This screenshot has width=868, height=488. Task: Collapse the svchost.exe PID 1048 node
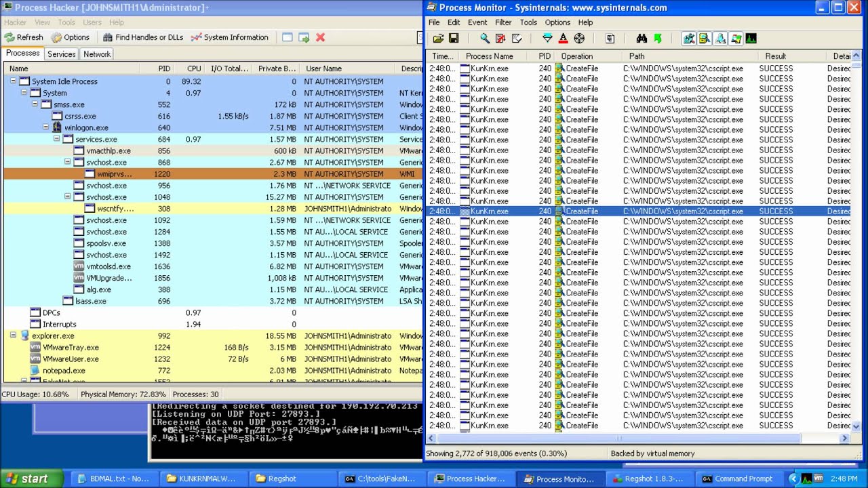[67, 197]
